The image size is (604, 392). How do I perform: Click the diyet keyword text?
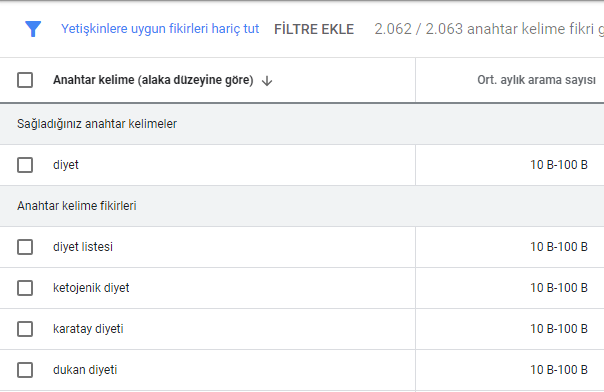(66, 165)
